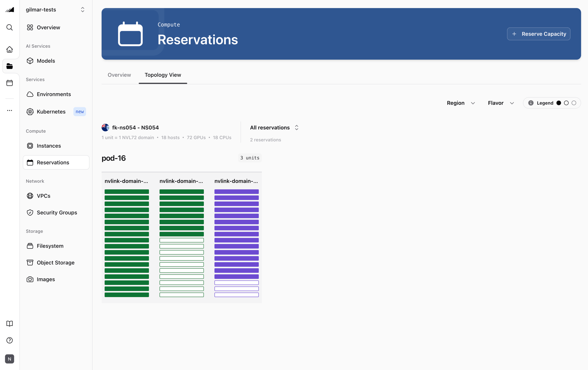Click fk-ns054 - NS054 region name
The width and height of the screenshot is (588, 370).
point(135,127)
